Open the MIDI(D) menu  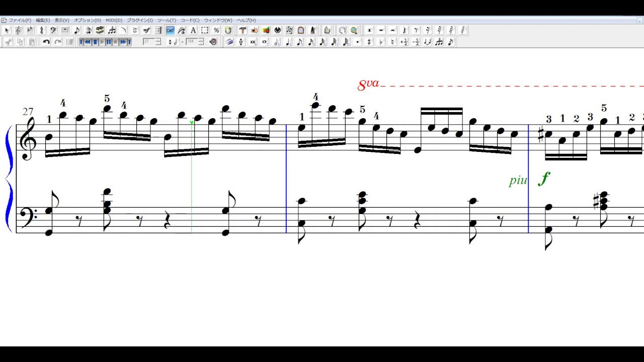point(114,20)
